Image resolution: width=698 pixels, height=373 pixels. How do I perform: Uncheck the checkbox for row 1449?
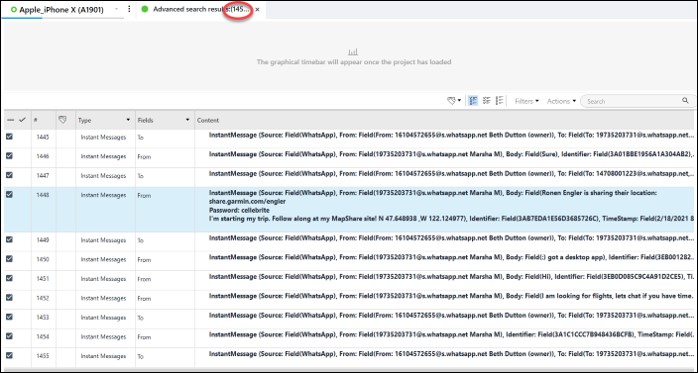(9, 239)
